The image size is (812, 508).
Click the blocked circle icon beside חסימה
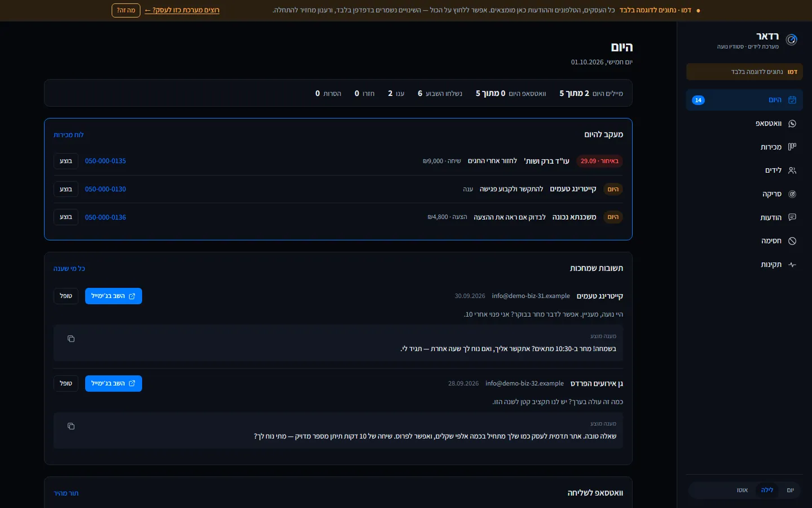pyautogui.click(x=792, y=241)
